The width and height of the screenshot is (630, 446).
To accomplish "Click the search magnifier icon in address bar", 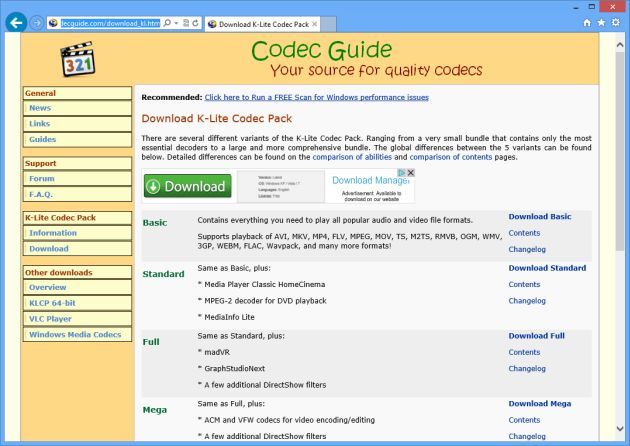I will (167, 23).
